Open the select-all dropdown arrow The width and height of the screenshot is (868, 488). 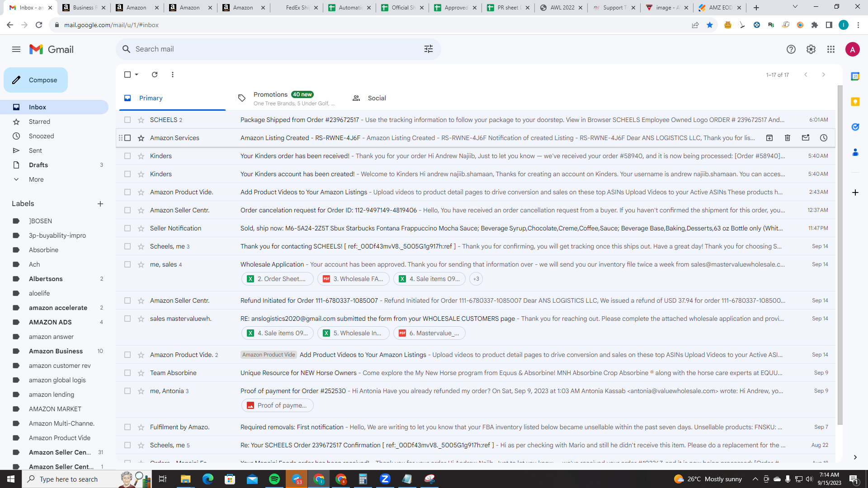click(137, 75)
